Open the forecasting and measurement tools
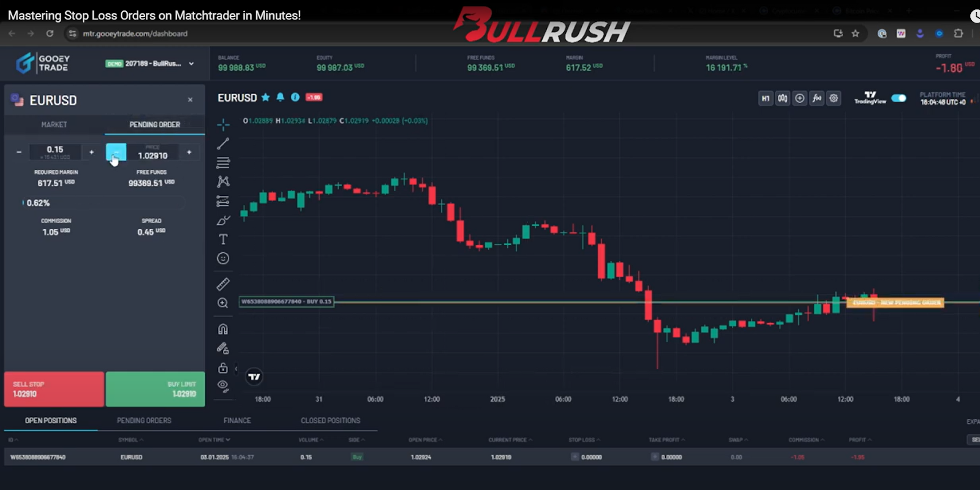Image resolution: width=980 pixels, height=490 pixels. (223, 201)
